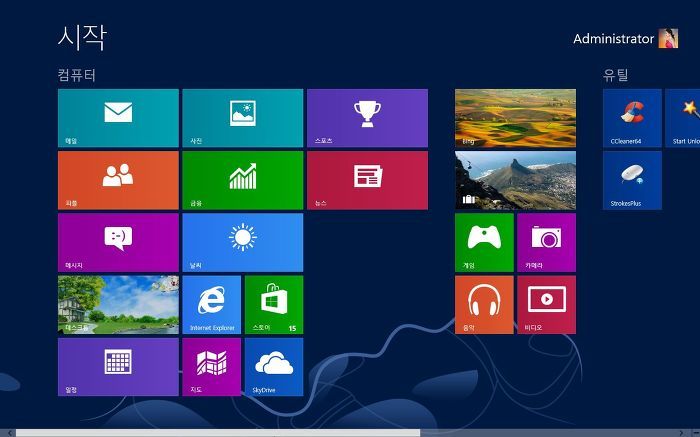Open the Travel mountain tile
Screen dimensions: 700x437
coord(516,180)
